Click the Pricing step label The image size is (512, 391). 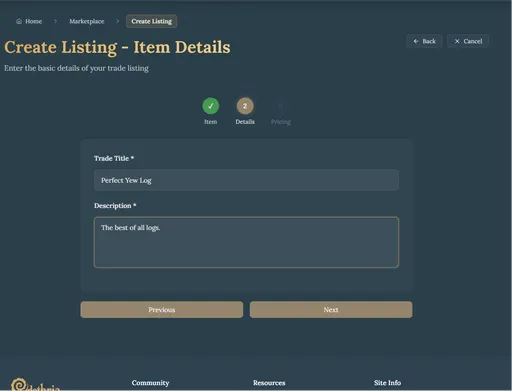point(281,122)
